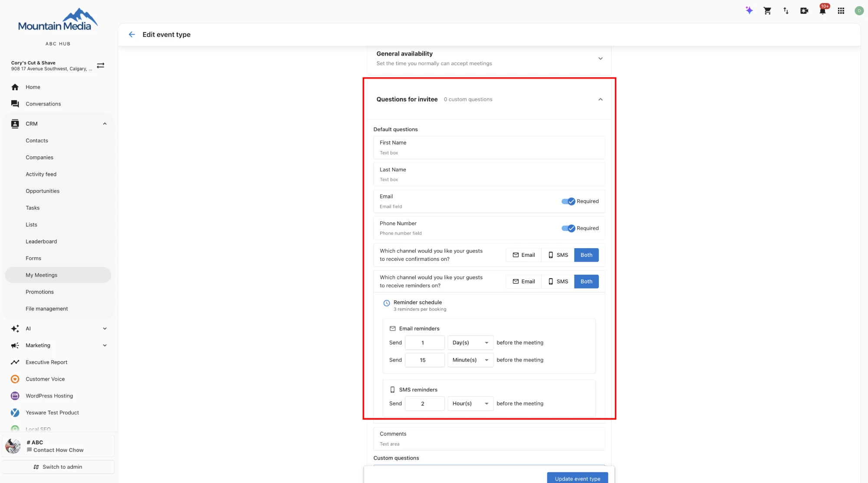
Task: Click the ABC contact avatar thumbnail
Action: tap(13, 446)
